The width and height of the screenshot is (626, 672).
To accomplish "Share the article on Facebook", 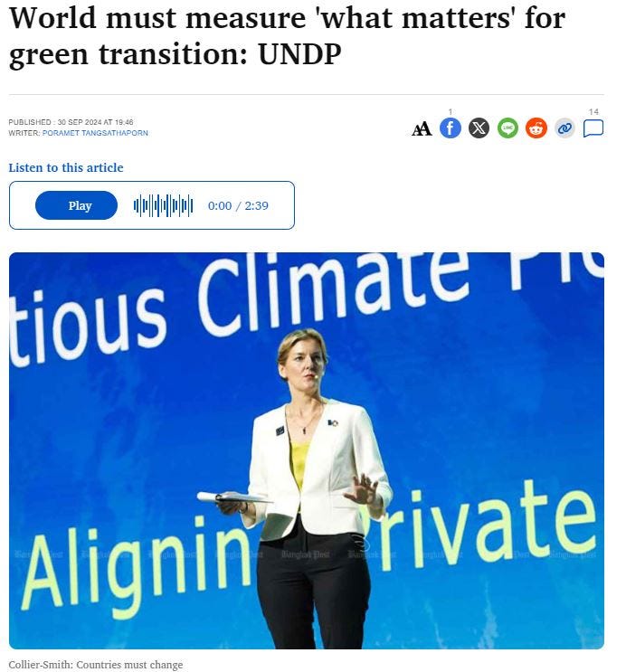I will [x=451, y=128].
